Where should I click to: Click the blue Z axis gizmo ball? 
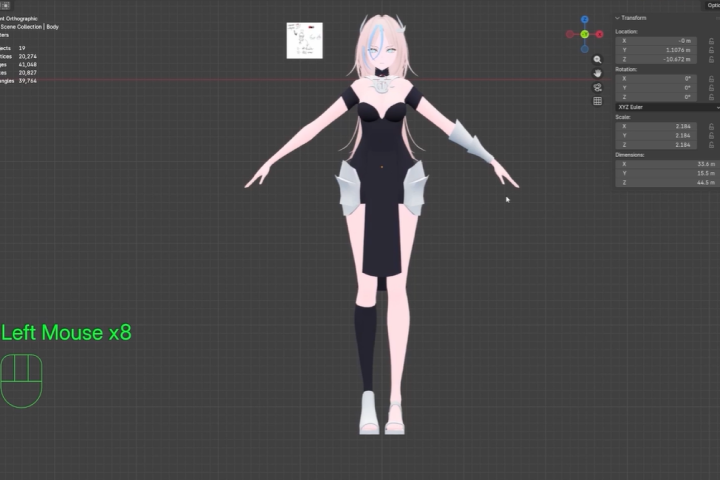[585, 19]
